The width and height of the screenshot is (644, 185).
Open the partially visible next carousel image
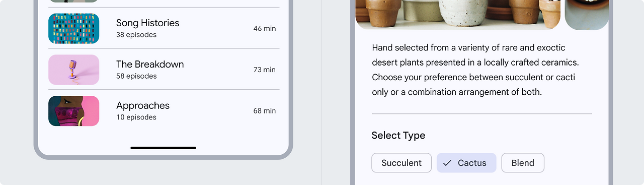tap(587, 14)
